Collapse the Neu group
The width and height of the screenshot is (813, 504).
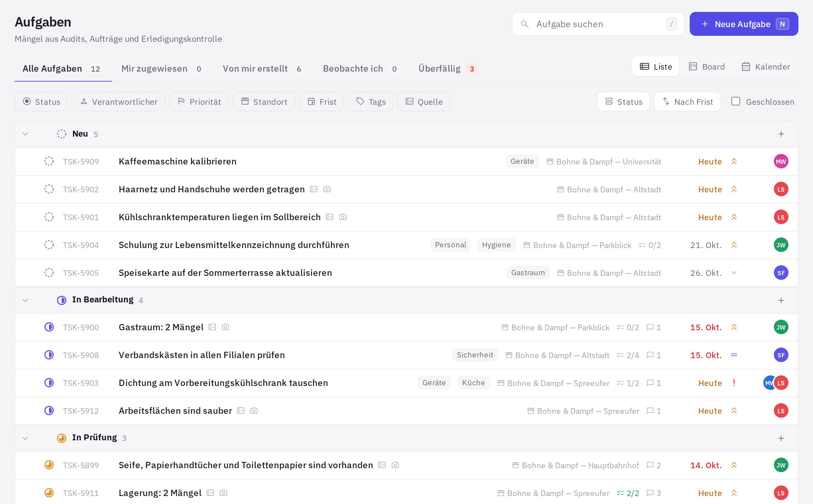(x=25, y=134)
